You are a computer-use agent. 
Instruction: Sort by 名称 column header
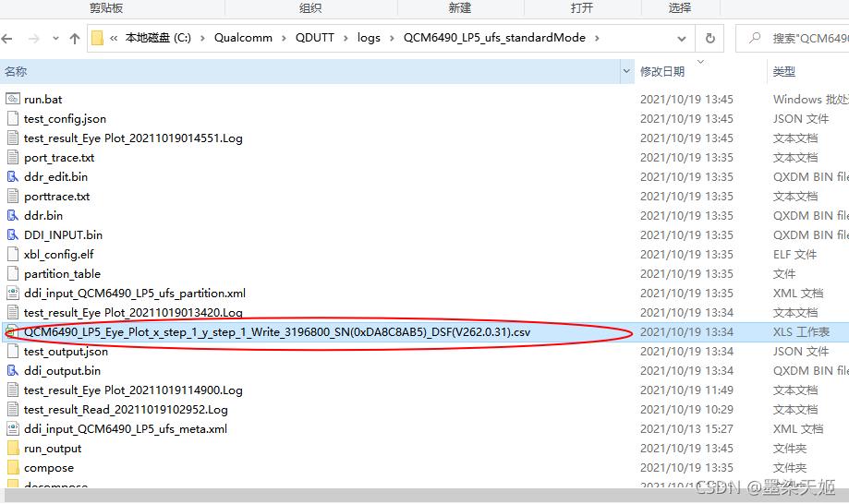[x=310, y=71]
